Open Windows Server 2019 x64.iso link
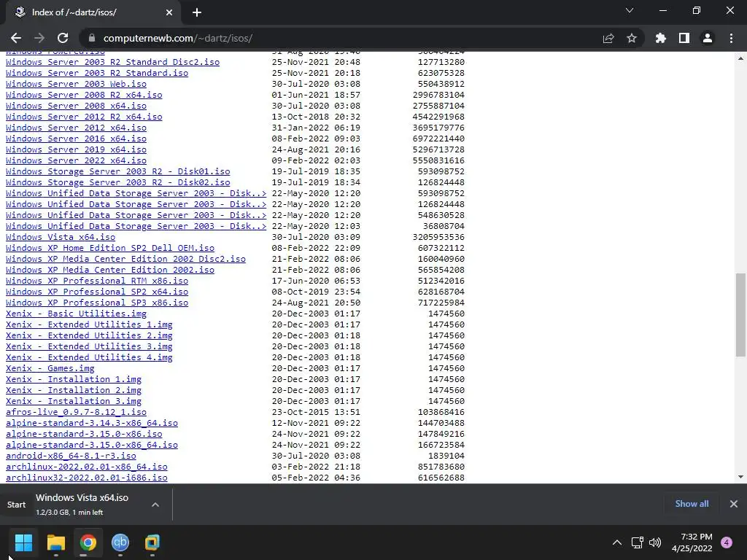Screen dimensions: 747x560 [x=76, y=149]
